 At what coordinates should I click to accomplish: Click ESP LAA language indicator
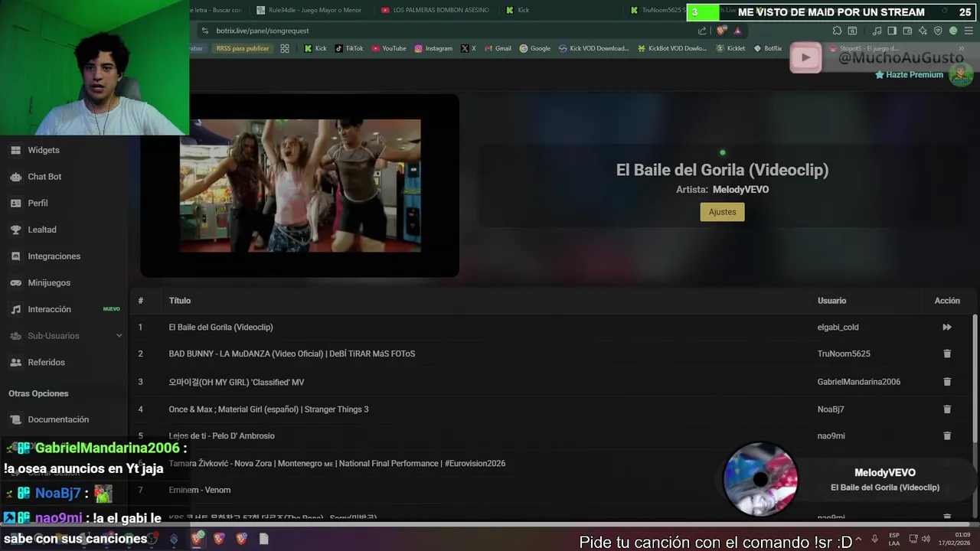coord(894,539)
